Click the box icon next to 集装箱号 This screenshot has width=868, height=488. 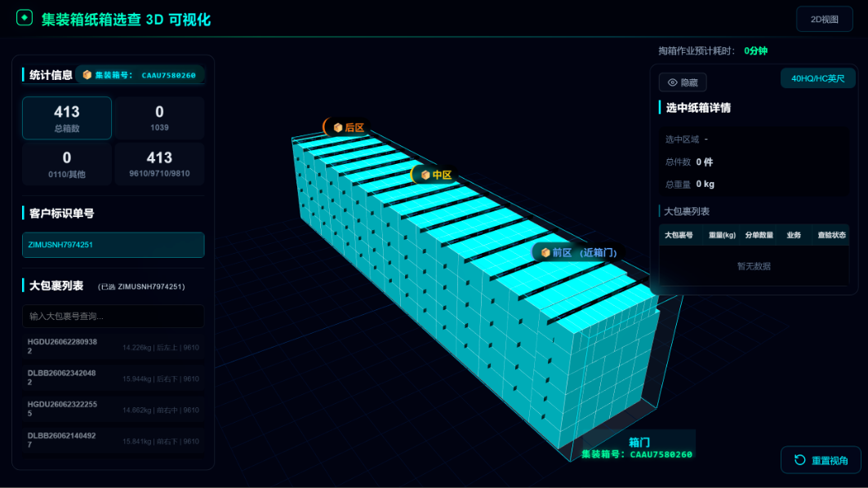87,75
